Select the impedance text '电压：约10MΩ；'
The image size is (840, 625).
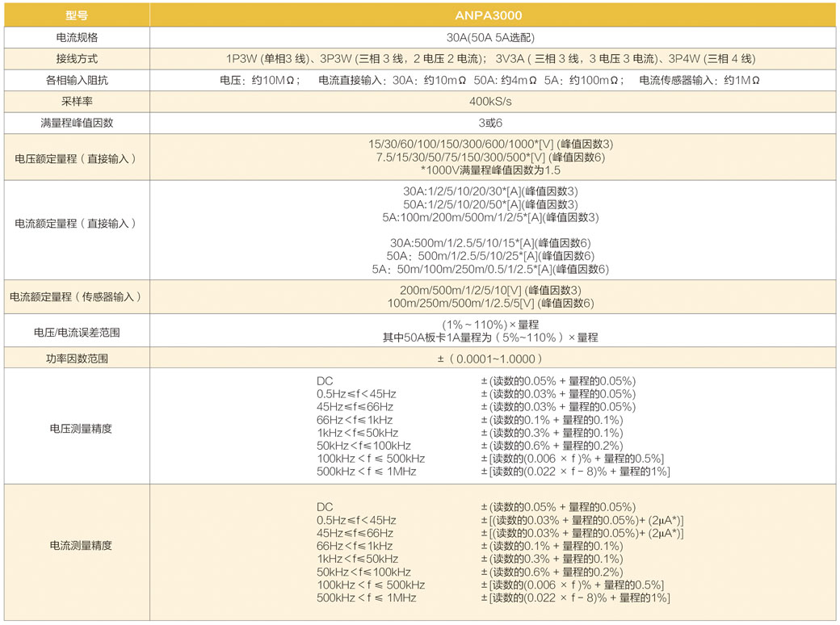click(260, 80)
